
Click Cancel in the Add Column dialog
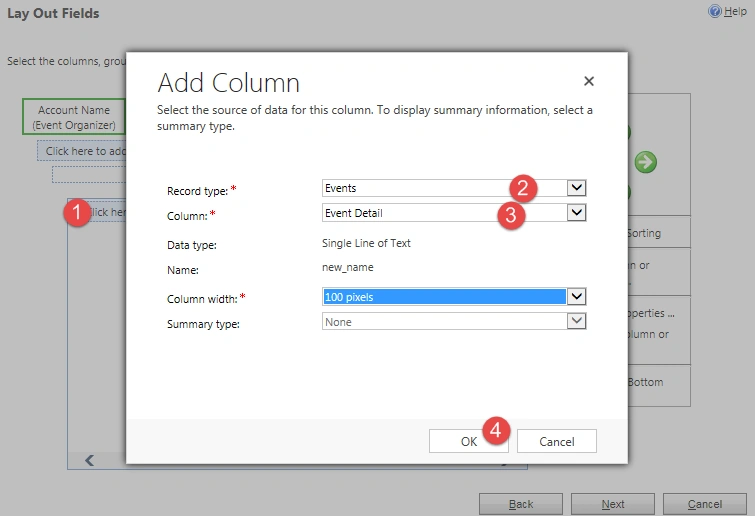point(557,441)
